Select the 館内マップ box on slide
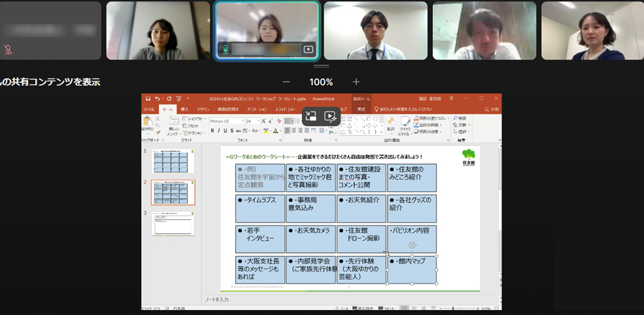The width and height of the screenshot is (644, 315). (x=411, y=270)
